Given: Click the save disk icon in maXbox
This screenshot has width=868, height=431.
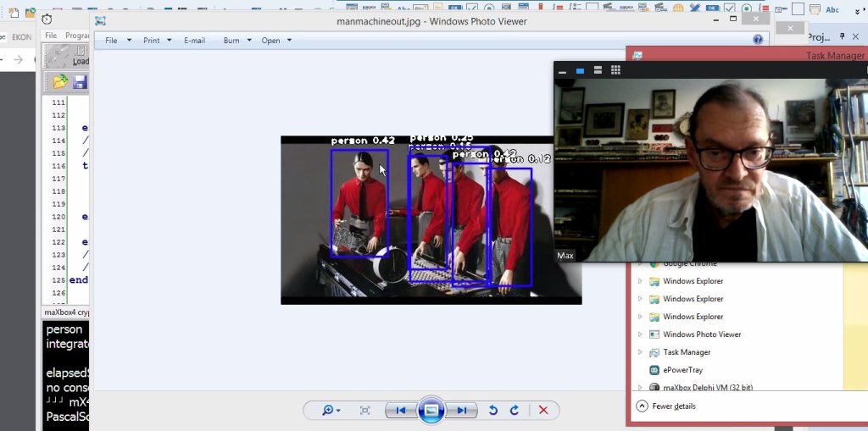Looking at the screenshot, I should [x=80, y=82].
